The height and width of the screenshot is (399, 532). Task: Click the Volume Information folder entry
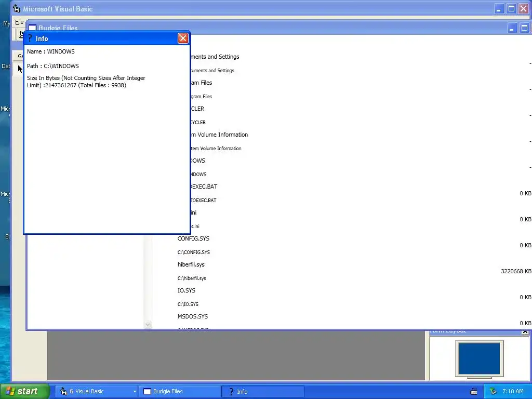click(219, 135)
